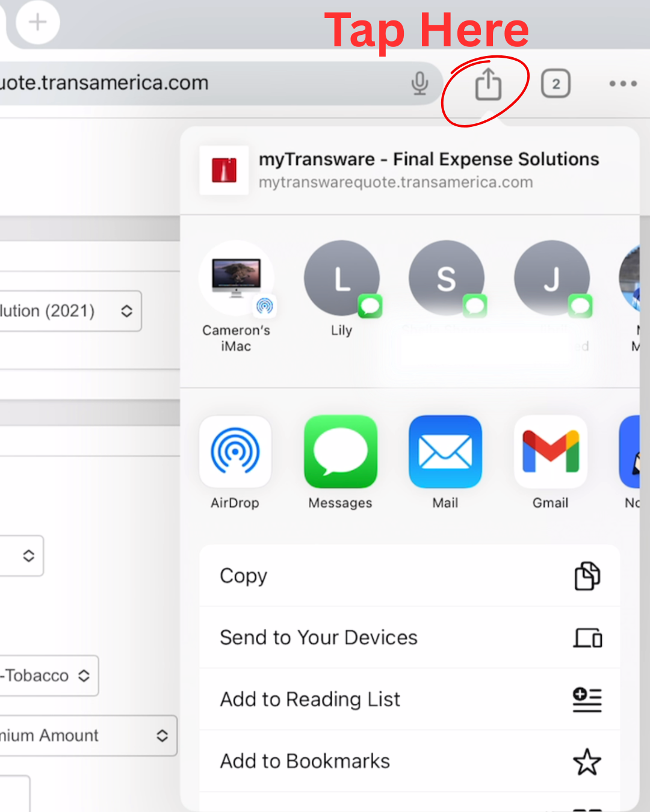
Task: Choose Copy from the share sheet
Action: (410, 576)
